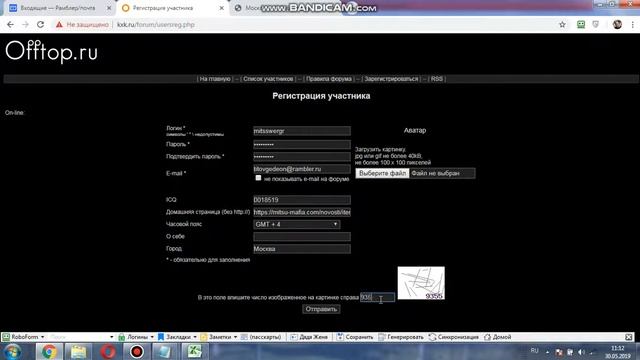Viewport: 640px width, 360px height.
Task: Check 'не показывать e-mail на форуме'
Action: pyautogui.click(x=258, y=178)
